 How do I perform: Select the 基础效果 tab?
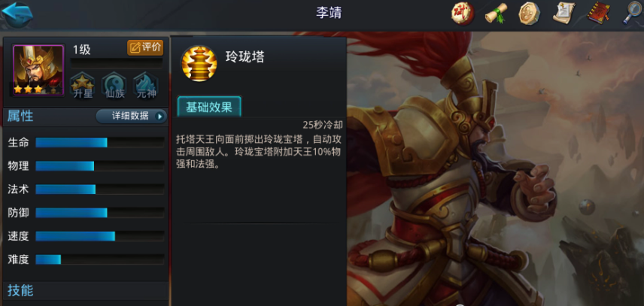pos(209,107)
